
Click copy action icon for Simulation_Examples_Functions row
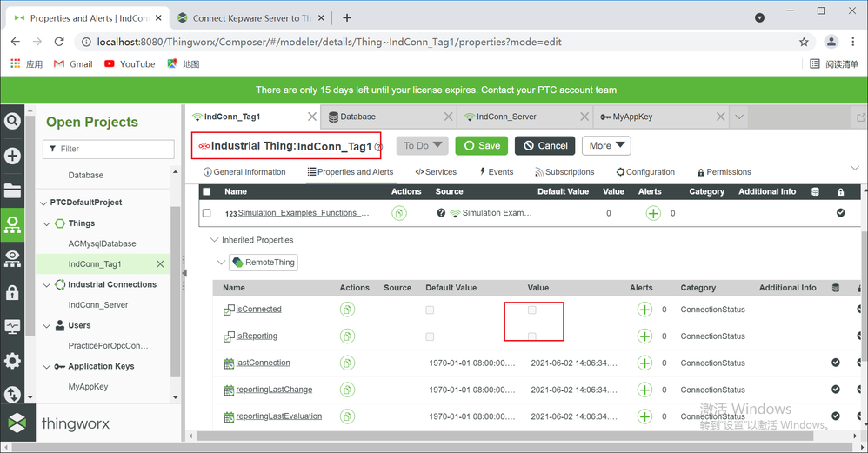(x=399, y=213)
